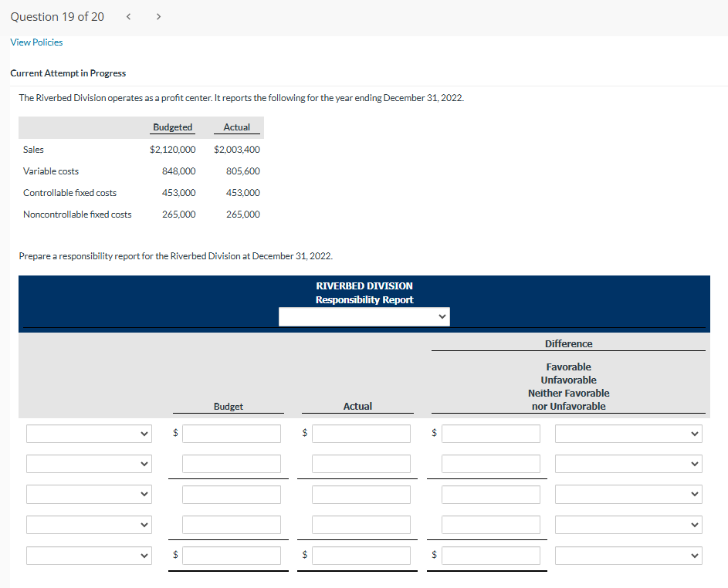Open the third row label dropdown
728x588 pixels.
[88, 494]
